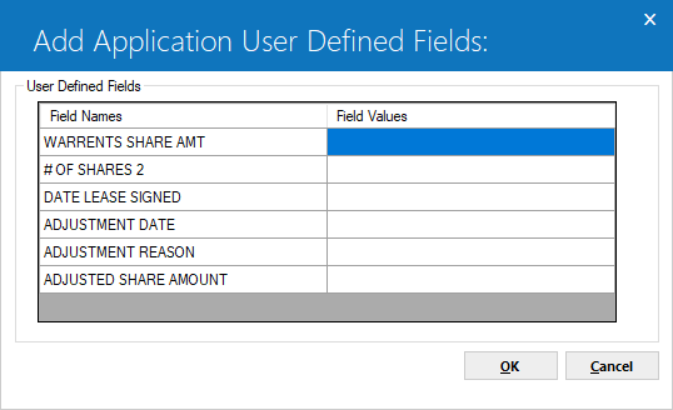The image size is (673, 410).
Task: Select the WARRENTS SHARE AMT field name
Action: (183, 142)
